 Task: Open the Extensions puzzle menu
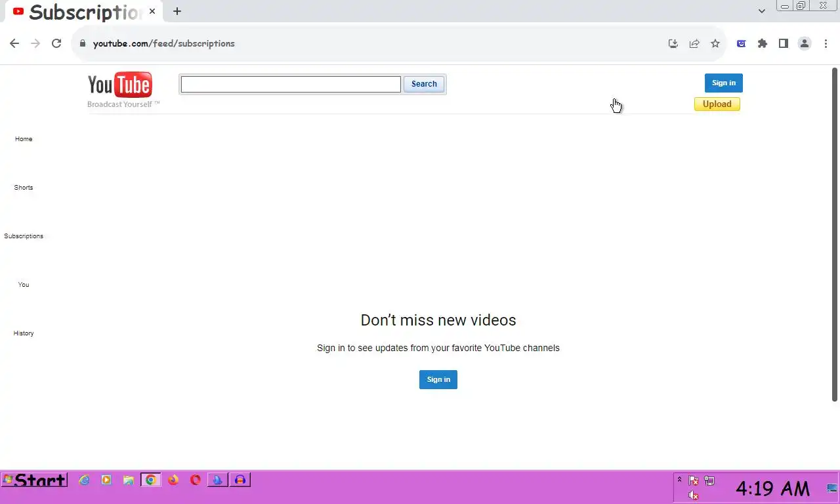click(x=763, y=43)
